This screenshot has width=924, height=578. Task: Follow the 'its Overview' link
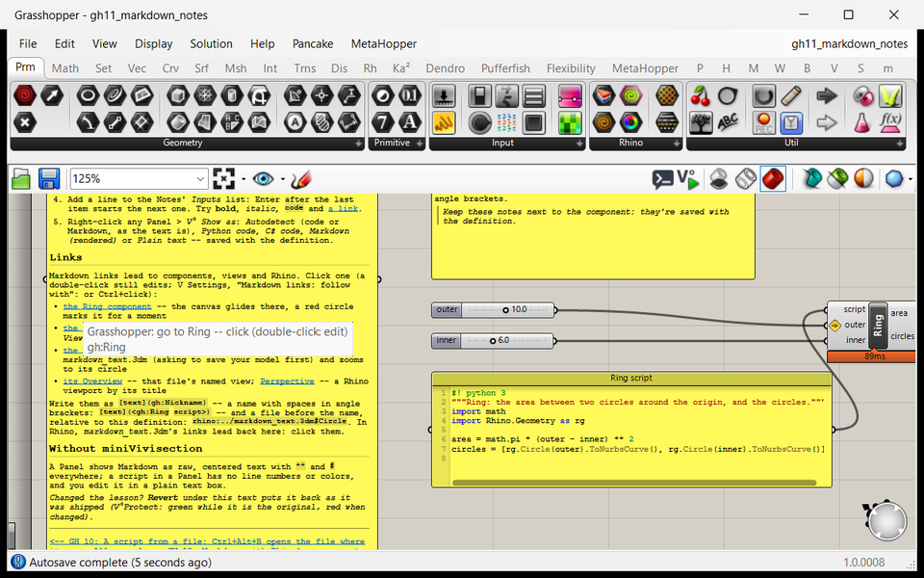92,381
